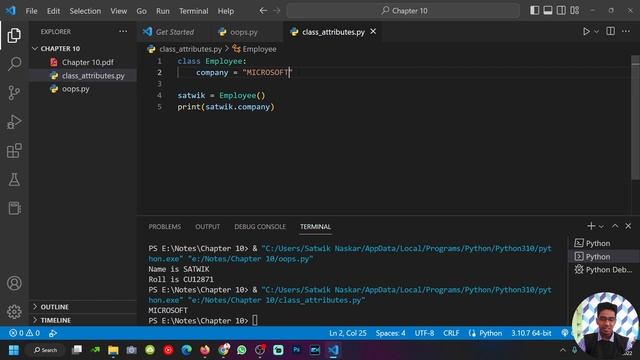Open the Windows Start menu
The image size is (640, 360).
tap(14, 350)
